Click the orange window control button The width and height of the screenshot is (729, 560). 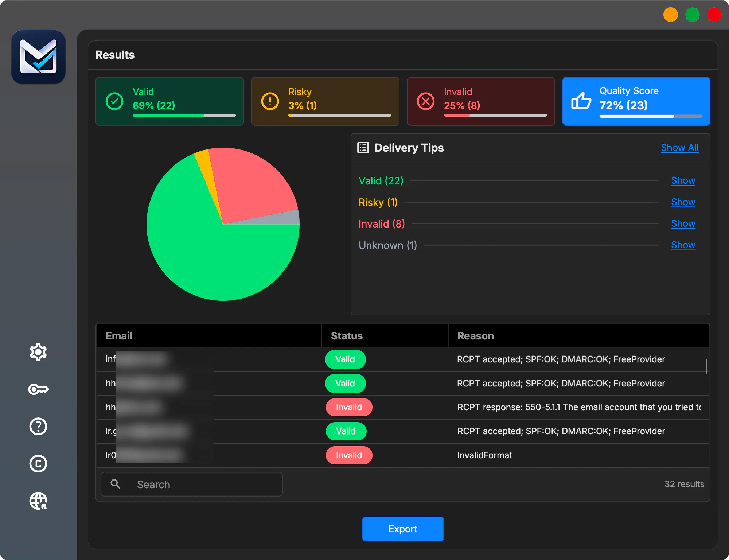click(670, 15)
